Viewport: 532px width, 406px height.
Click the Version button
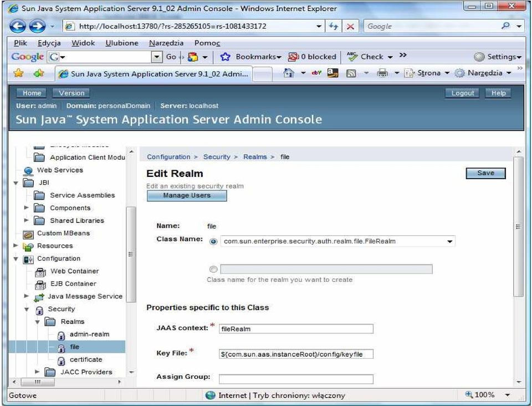click(71, 93)
